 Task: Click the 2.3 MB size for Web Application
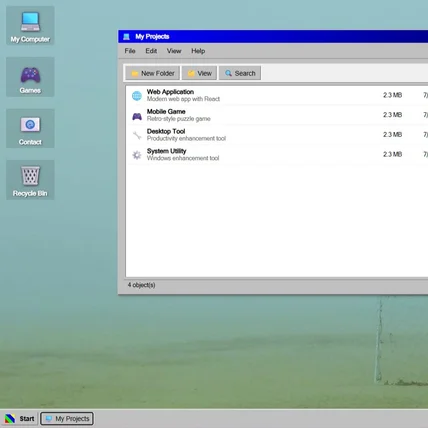click(392, 95)
